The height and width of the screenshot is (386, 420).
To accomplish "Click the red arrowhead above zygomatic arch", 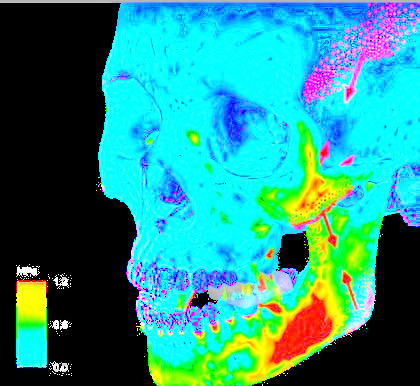I will coord(347,161).
